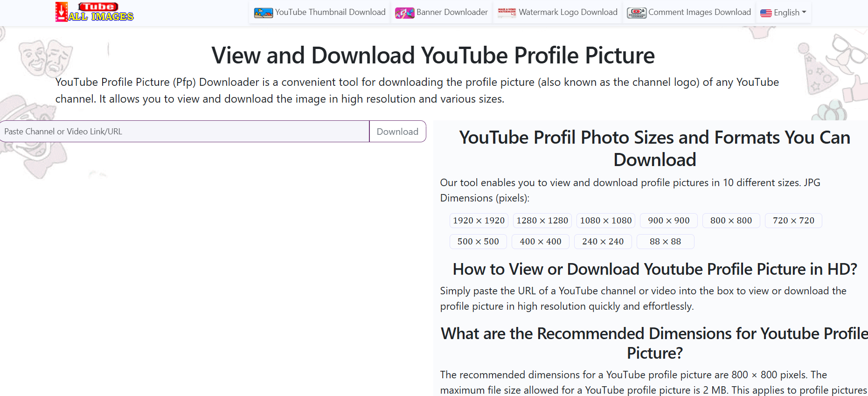Image resolution: width=868 pixels, height=396 pixels.
Task: Click the Comment Images Download icon
Action: pos(637,13)
